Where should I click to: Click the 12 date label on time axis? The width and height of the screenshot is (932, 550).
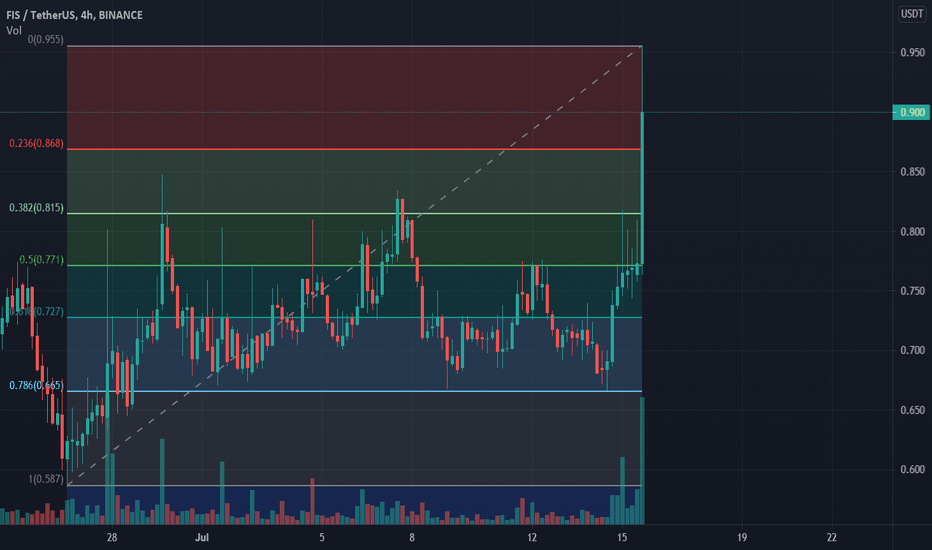[x=532, y=538]
